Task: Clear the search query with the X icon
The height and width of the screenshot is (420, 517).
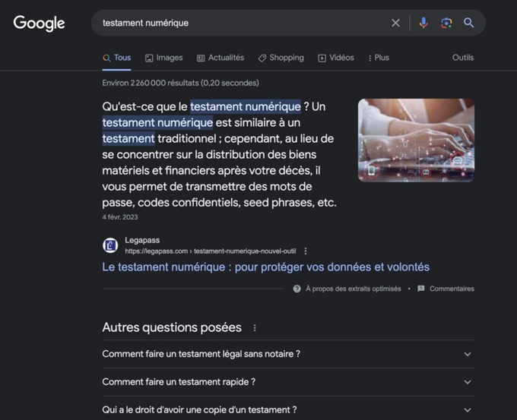Action: (395, 23)
